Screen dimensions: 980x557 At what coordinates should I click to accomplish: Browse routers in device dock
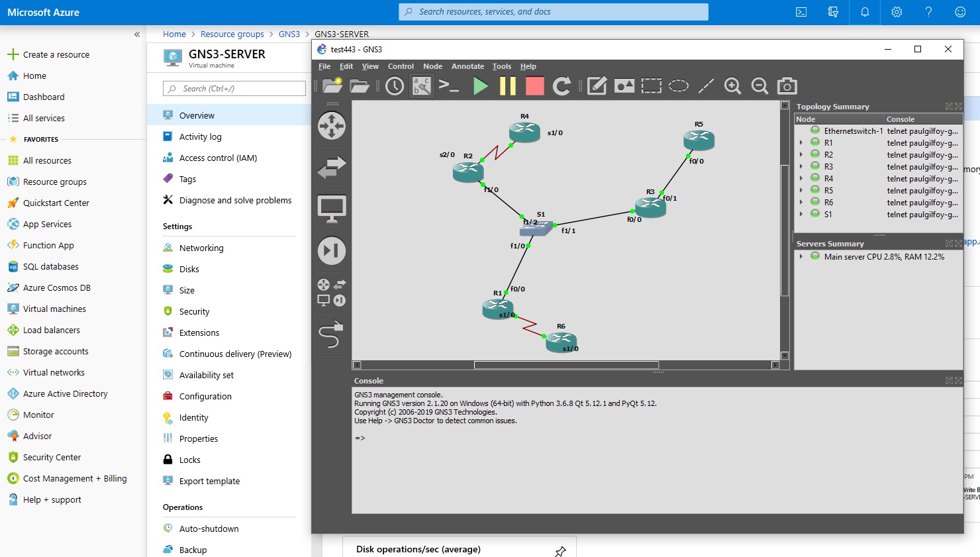[332, 126]
